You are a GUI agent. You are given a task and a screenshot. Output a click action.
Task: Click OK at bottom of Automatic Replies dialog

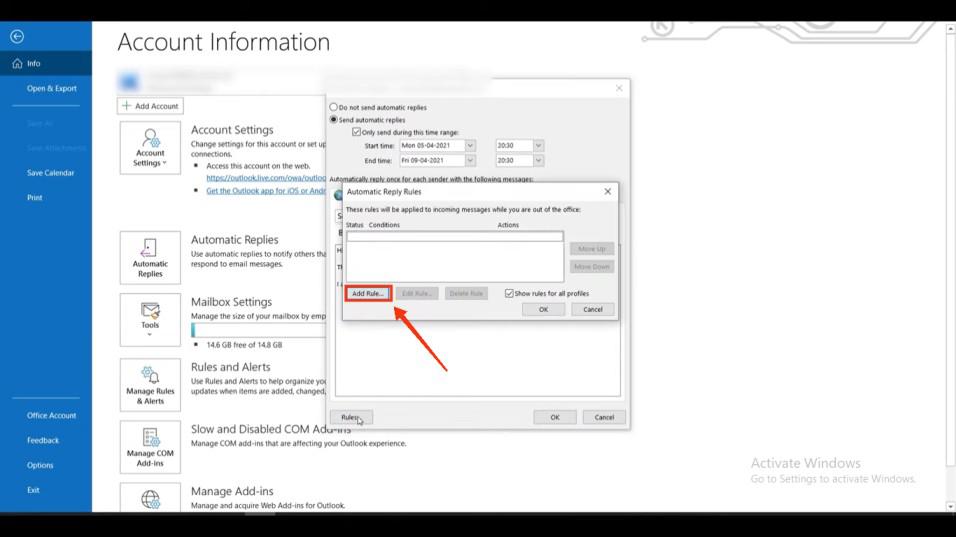[x=555, y=418]
